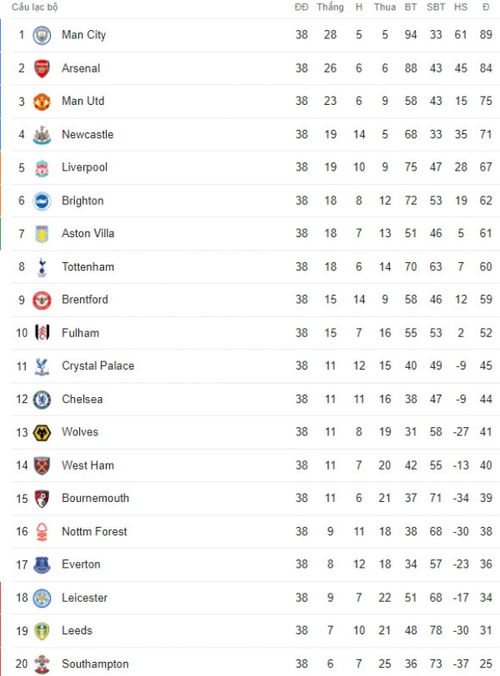Click the Chelsea club crest
This screenshot has height=676, width=500.
[42, 400]
